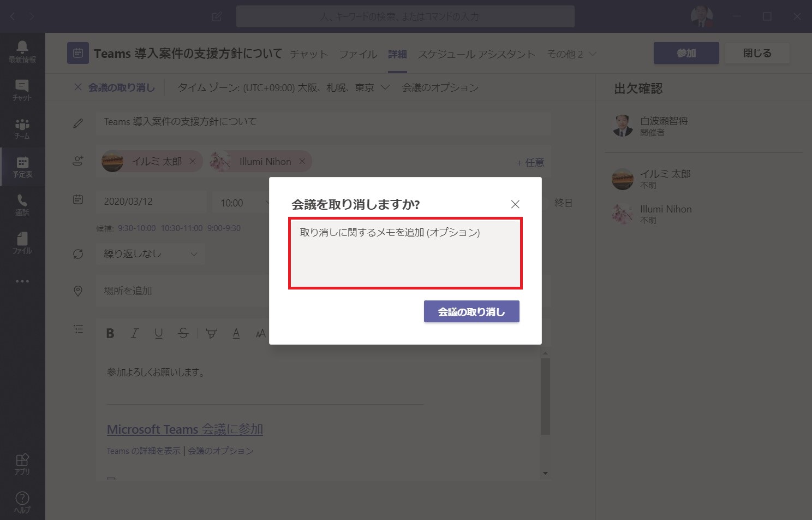Expand the その他 2 tabs menu
Viewport: 812px width, 520px height.
tap(572, 54)
